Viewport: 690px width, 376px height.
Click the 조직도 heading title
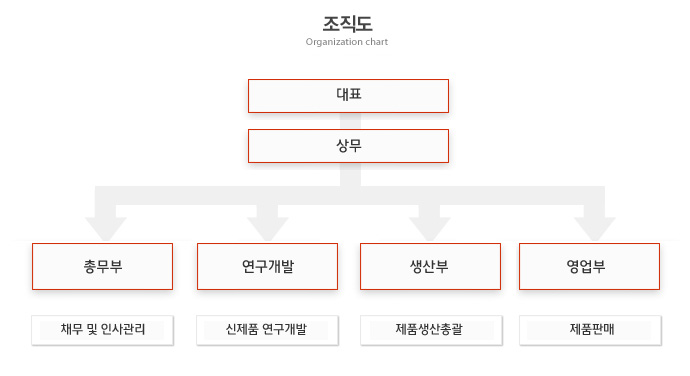click(347, 24)
